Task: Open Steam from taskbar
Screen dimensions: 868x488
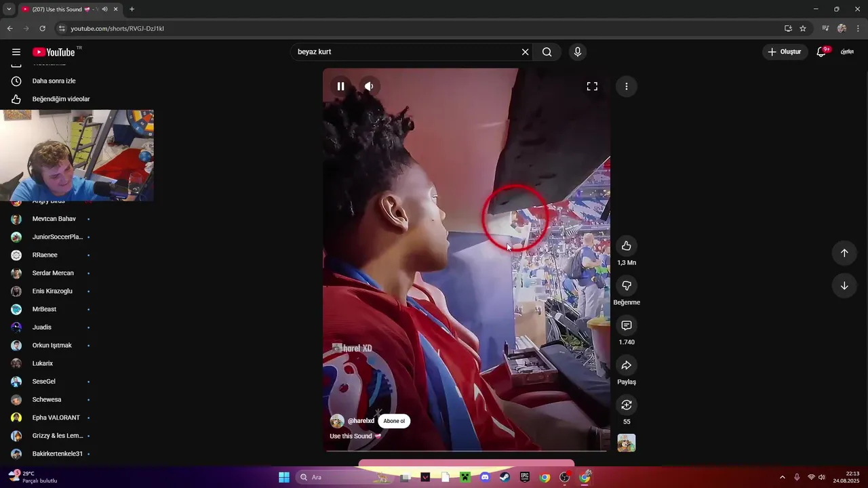Action: tap(505, 477)
